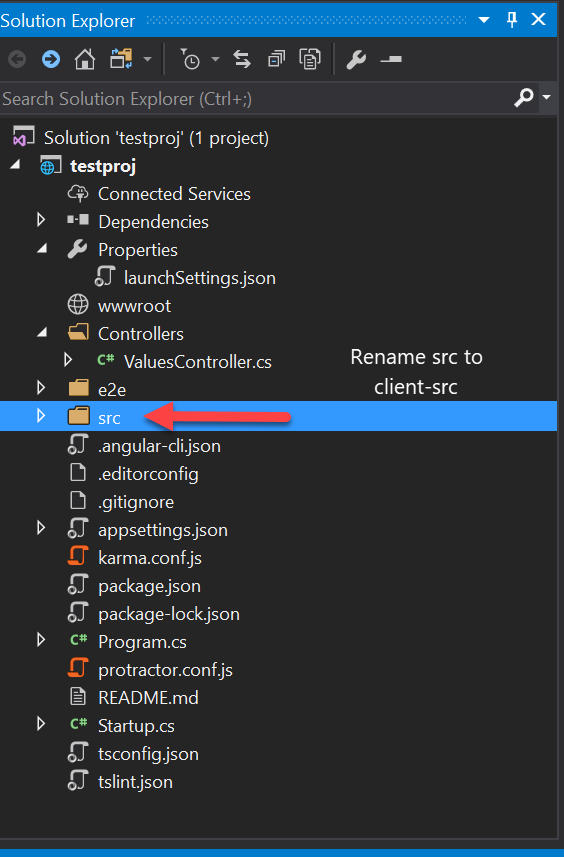
Task: Click the Home icon in the toolbar
Action: 85,59
